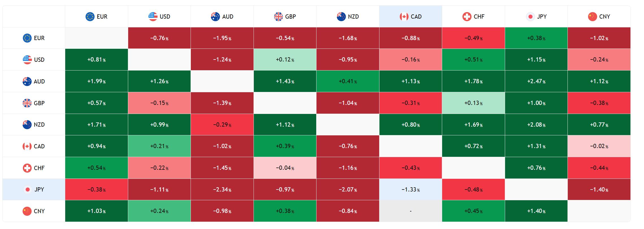This screenshot has width=644, height=229.
Task: Click the empty CNY versus CAD dash cell
Action: (x=411, y=211)
